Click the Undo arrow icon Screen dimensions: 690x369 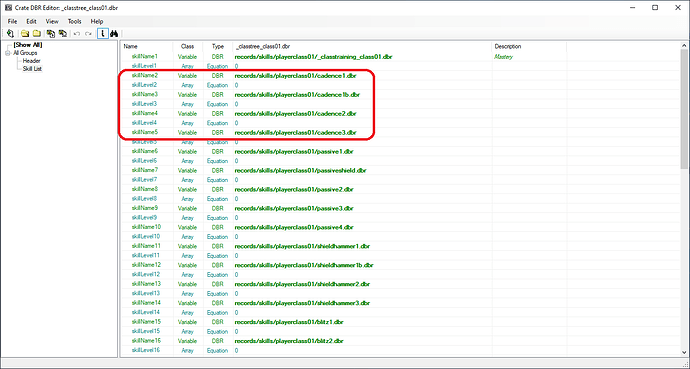[x=77, y=33]
